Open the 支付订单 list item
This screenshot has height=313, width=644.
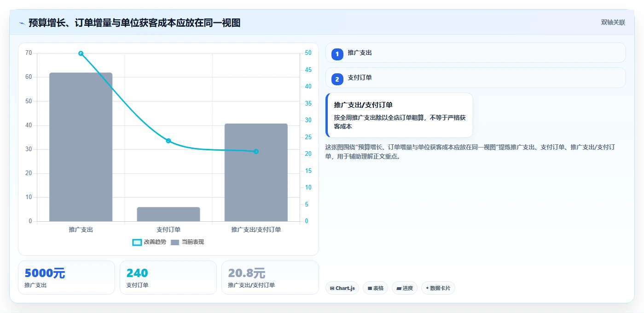pyautogui.click(x=476, y=77)
